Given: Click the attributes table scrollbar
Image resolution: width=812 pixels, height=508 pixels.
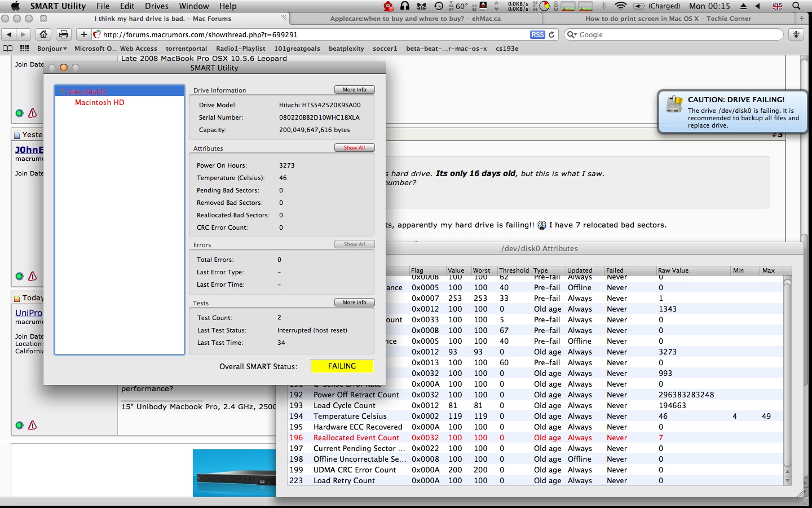Looking at the screenshot, I should pyautogui.click(x=788, y=375).
